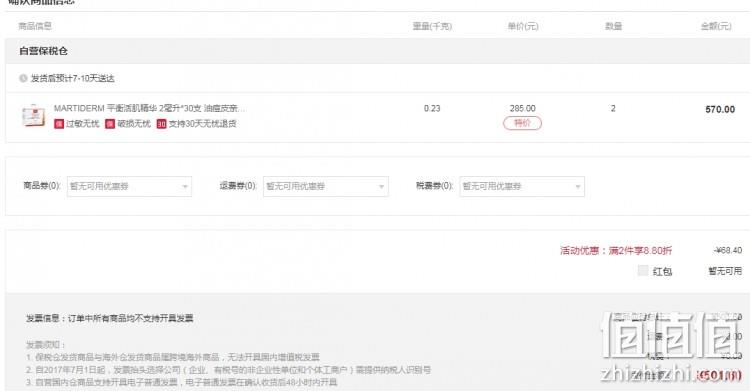Click invoice note 1 about 保税仓发货商品
750x391 pixels.
coord(173,357)
